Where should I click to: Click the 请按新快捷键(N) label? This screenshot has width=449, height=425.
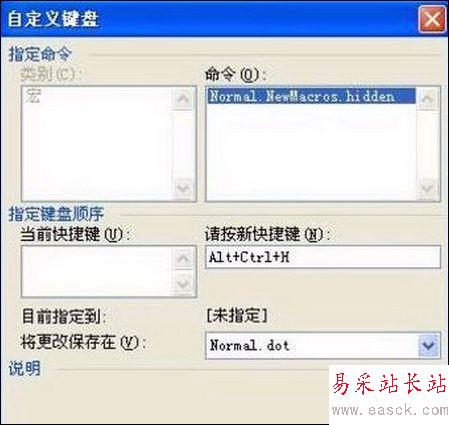click(x=268, y=234)
